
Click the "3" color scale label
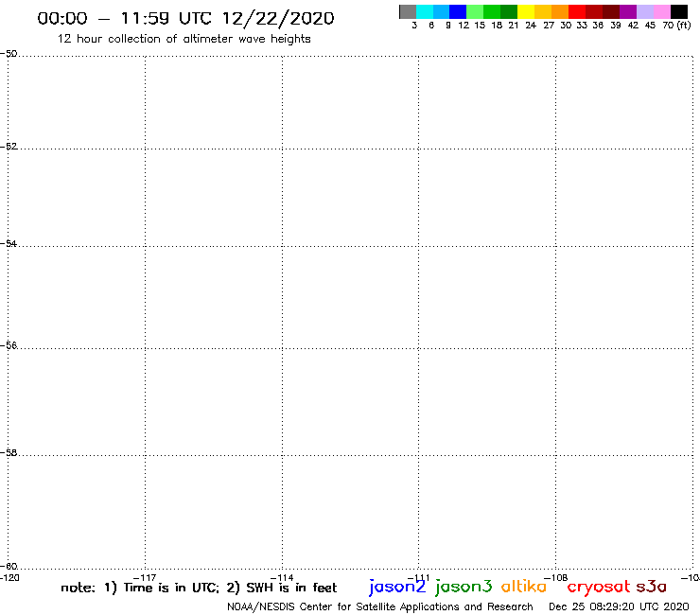click(414, 26)
